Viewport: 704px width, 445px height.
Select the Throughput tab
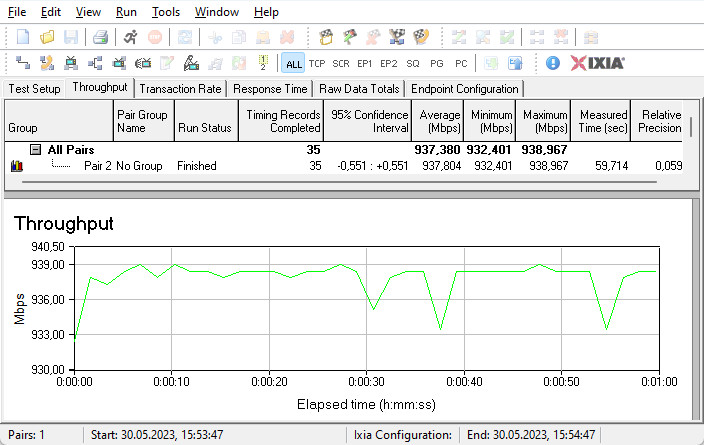tap(100, 87)
